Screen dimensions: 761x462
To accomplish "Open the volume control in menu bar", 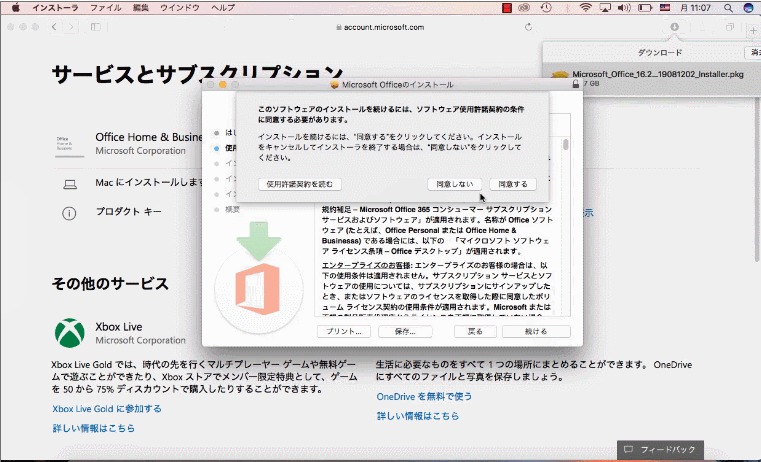I will tap(624, 8).
